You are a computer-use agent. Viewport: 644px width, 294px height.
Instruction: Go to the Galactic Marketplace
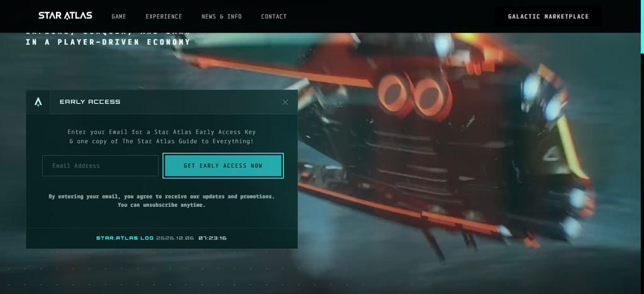coord(548,16)
